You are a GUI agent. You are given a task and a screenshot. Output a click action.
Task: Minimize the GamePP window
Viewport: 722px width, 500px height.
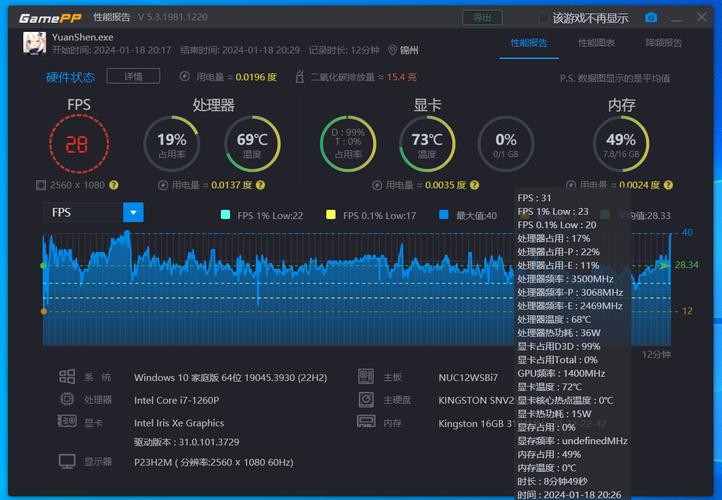676,18
